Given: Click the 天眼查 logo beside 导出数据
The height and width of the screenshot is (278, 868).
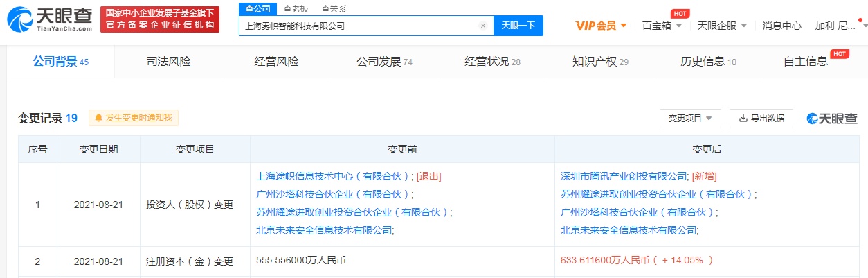Looking at the screenshot, I should (x=832, y=119).
